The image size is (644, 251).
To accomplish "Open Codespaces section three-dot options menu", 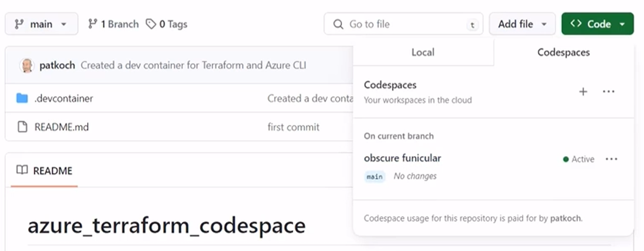I will coord(609,92).
